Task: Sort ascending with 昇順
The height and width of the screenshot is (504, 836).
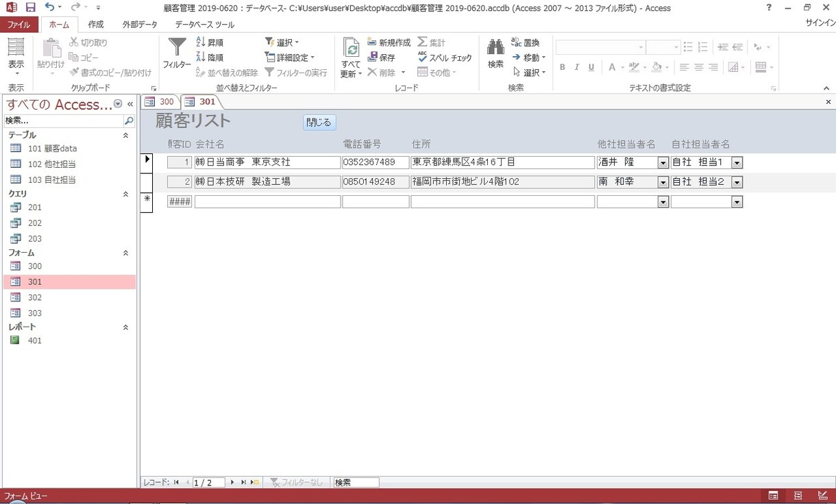Action: pos(210,42)
